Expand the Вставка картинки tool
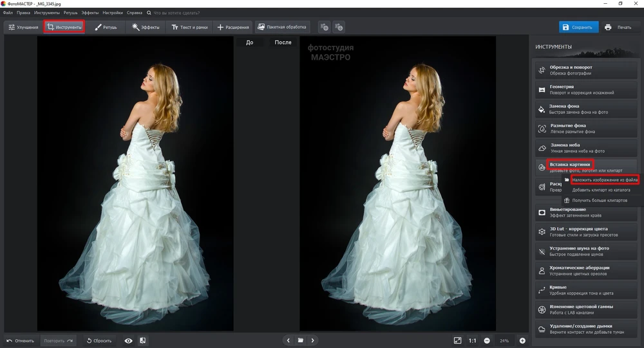 pyautogui.click(x=569, y=164)
